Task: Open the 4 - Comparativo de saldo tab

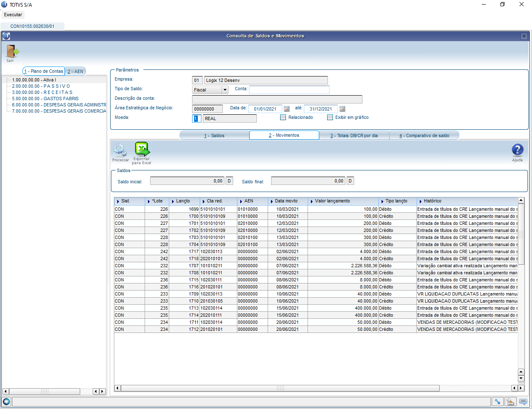Action: pos(424,136)
